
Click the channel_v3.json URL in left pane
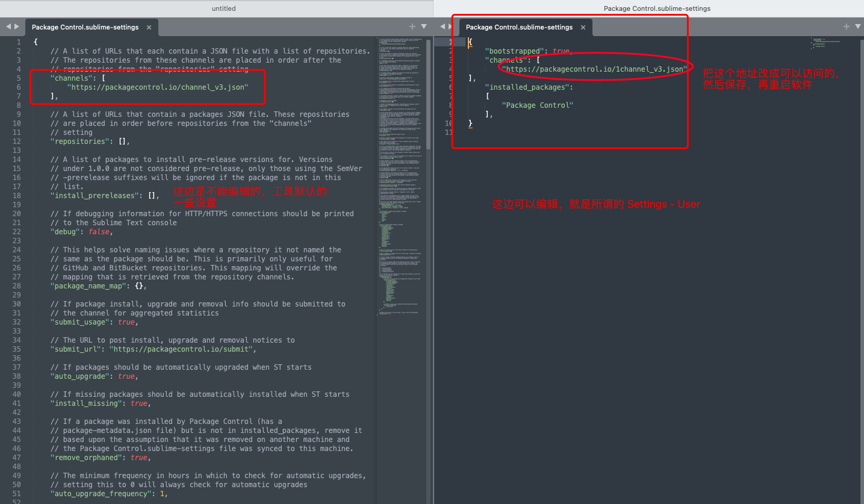coord(158,87)
